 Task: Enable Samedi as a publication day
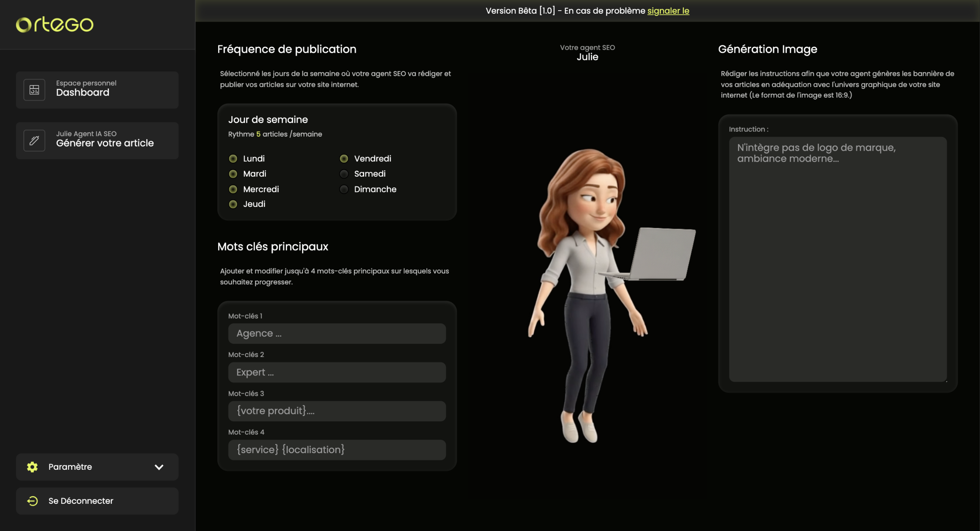click(344, 174)
